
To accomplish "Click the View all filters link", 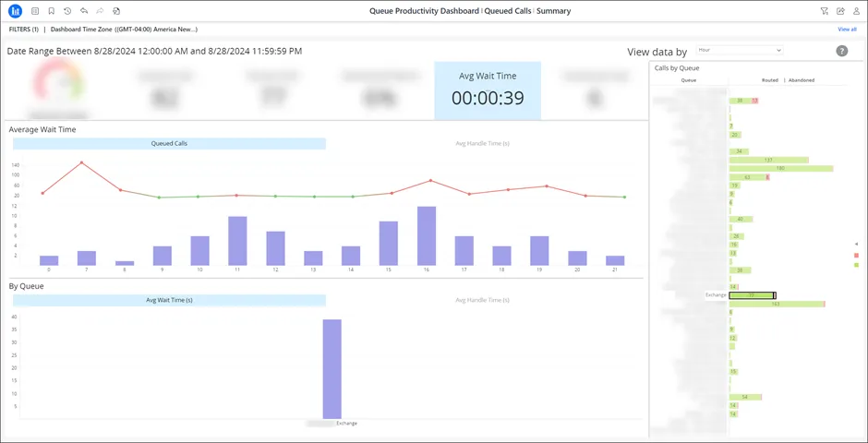I will [x=847, y=30].
